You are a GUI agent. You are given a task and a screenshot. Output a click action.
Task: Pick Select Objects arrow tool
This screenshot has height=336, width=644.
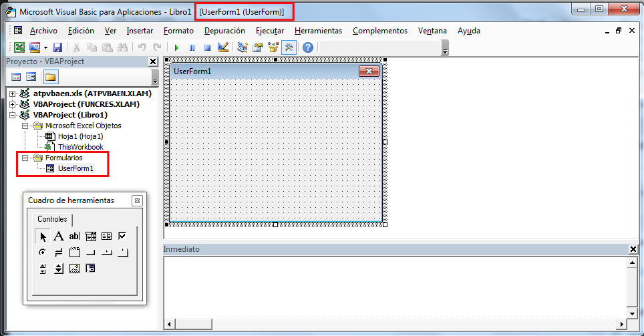[x=43, y=236]
